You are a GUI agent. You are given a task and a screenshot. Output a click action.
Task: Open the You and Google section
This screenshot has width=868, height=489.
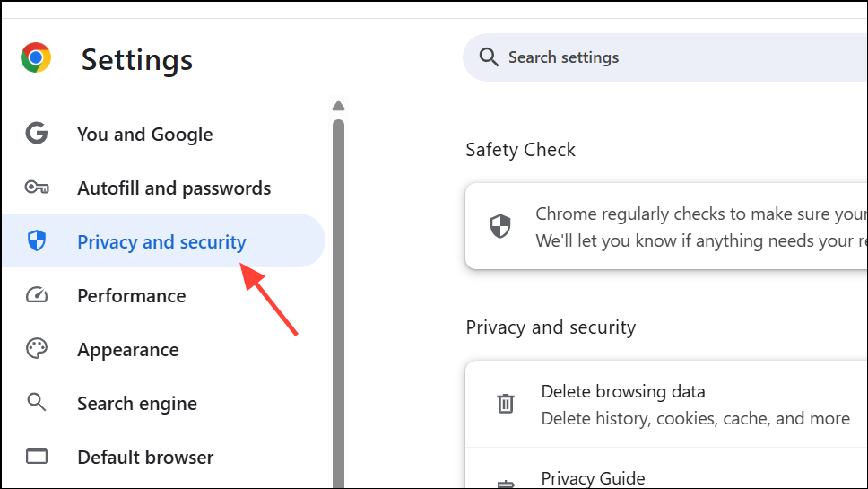coord(145,134)
